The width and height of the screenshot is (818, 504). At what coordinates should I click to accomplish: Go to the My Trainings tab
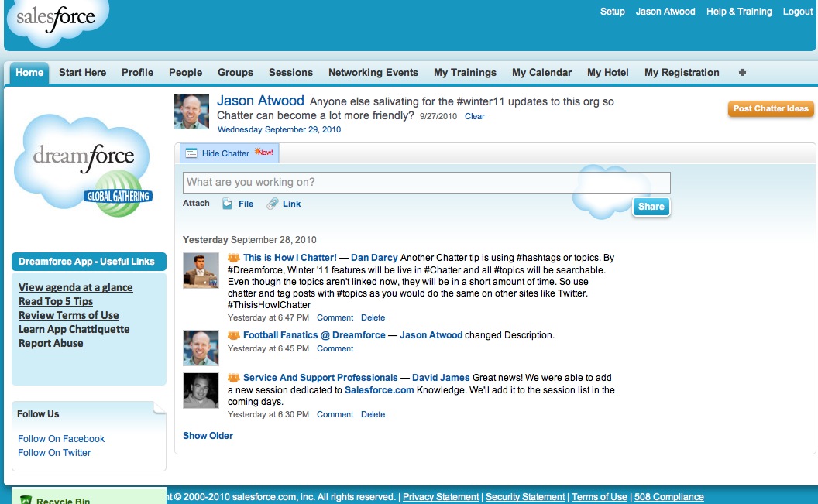tap(466, 73)
